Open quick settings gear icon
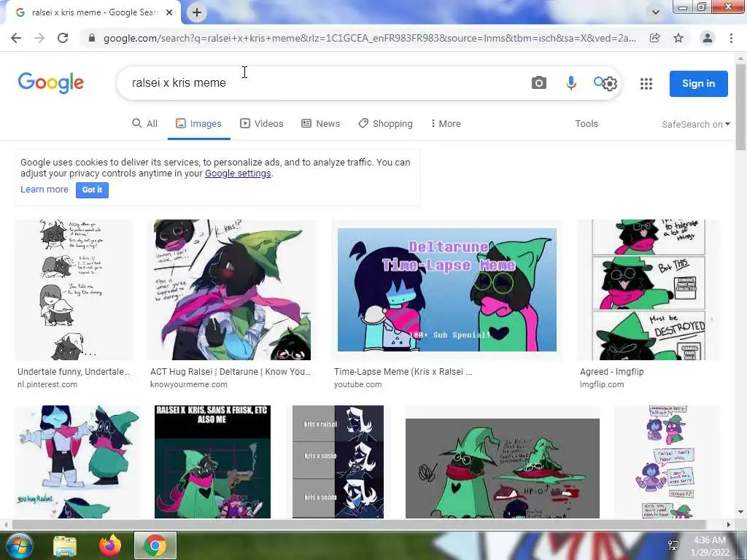The height and width of the screenshot is (560, 747). tap(611, 85)
